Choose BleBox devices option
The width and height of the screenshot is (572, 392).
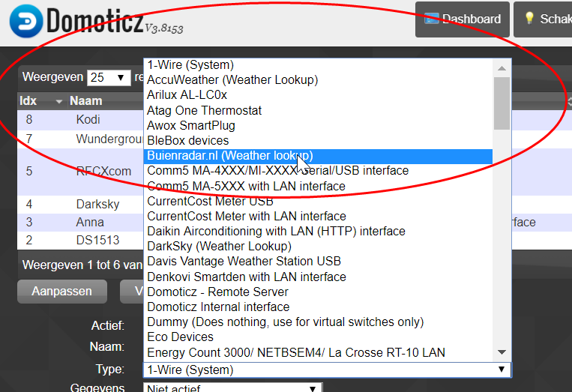[x=318, y=141]
